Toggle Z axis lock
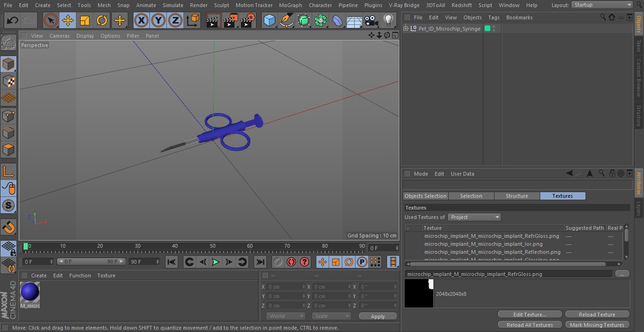The height and width of the screenshot is (332, 644). point(175,21)
